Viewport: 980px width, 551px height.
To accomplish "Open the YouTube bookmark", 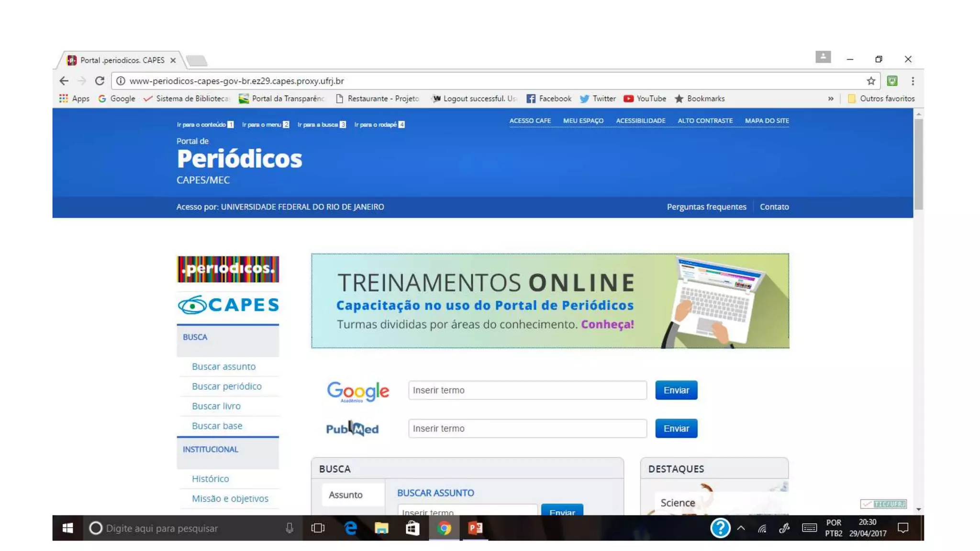I will 645,99.
